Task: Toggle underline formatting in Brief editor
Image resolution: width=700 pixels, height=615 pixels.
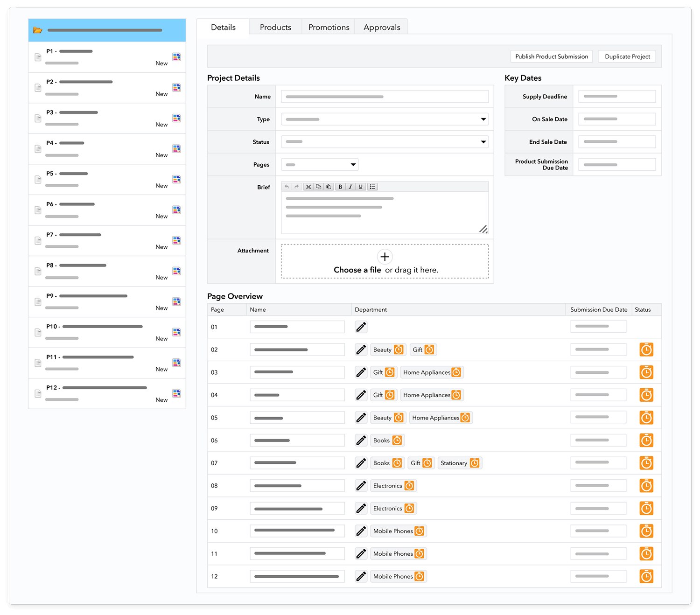Action: click(360, 187)
